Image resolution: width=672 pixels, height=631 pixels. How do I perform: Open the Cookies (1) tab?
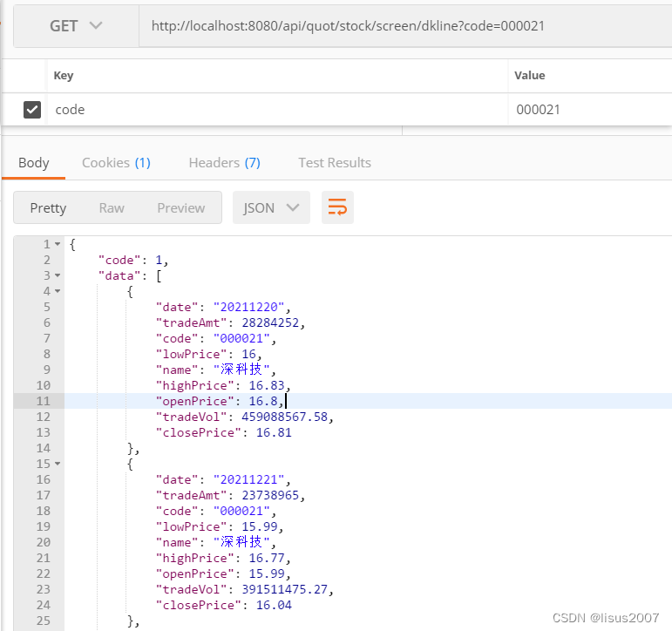[x=116, y=163]
